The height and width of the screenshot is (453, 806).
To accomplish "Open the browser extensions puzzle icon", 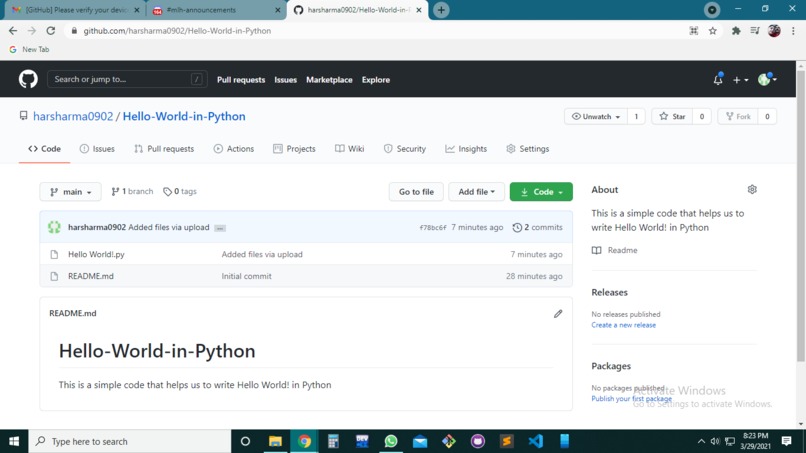I will (x=736, y=31).
